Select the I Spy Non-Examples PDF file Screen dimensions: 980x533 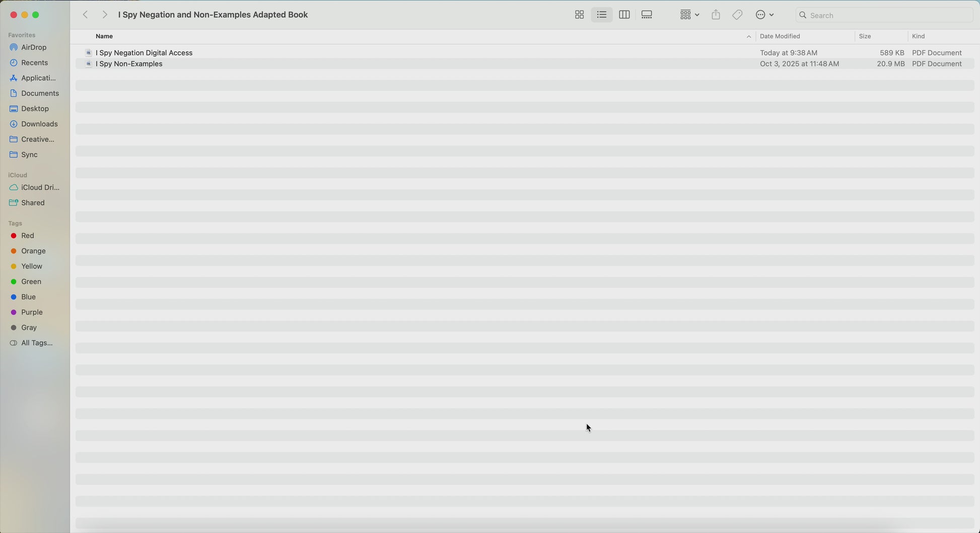point(129,64)
